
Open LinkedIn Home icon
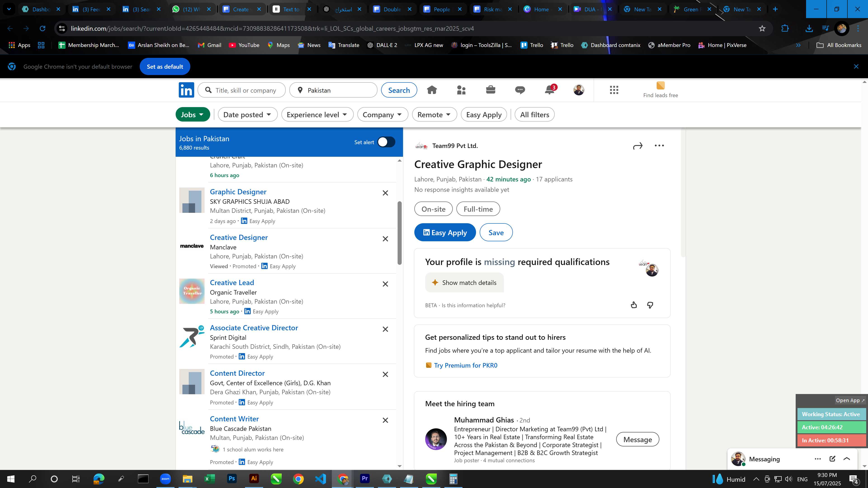point(432,90)
